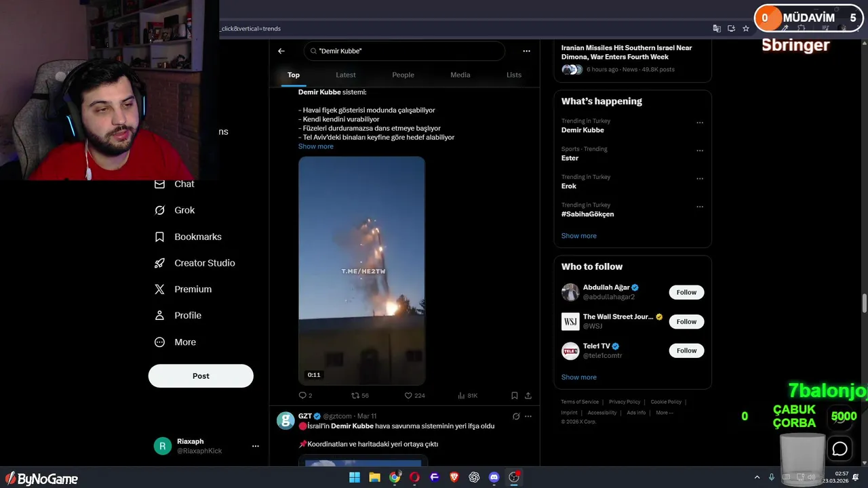Viewport: 868px width, 488px height.
Task: Expand post text with Show more
Action: [x=316, y=146]
